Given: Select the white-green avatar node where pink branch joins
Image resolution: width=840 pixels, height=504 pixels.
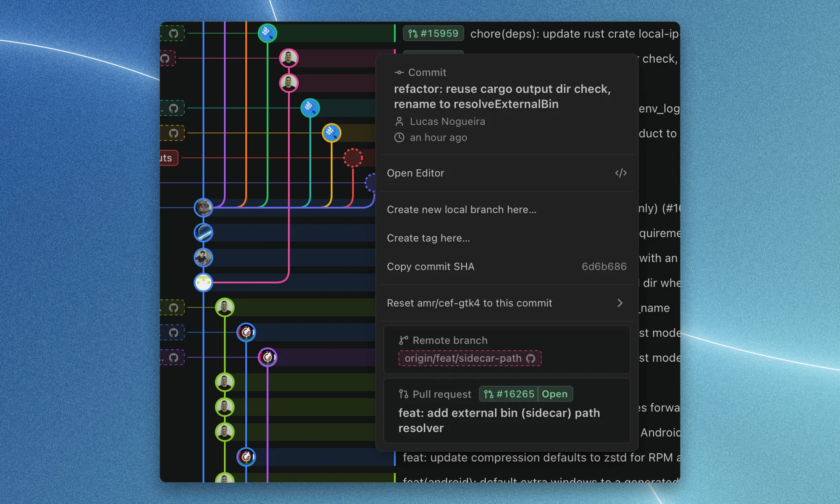Looking at the screenshot, I should click(x=203, y=283).
